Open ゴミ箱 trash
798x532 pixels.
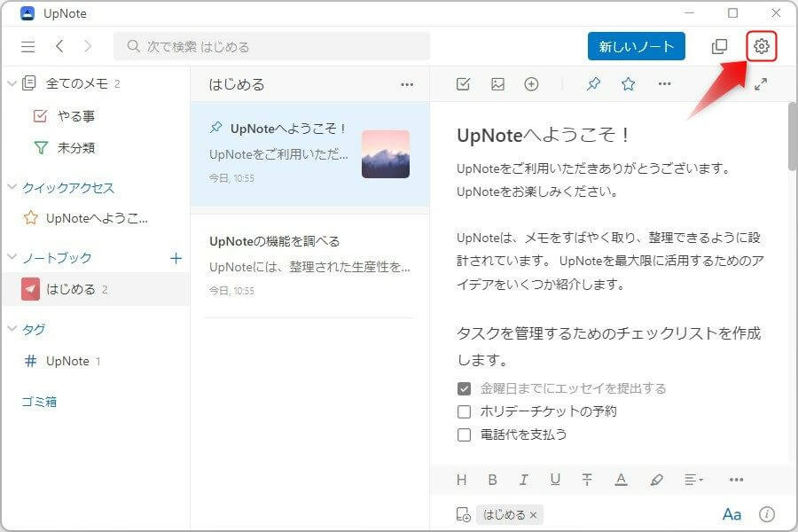(39, 402)
